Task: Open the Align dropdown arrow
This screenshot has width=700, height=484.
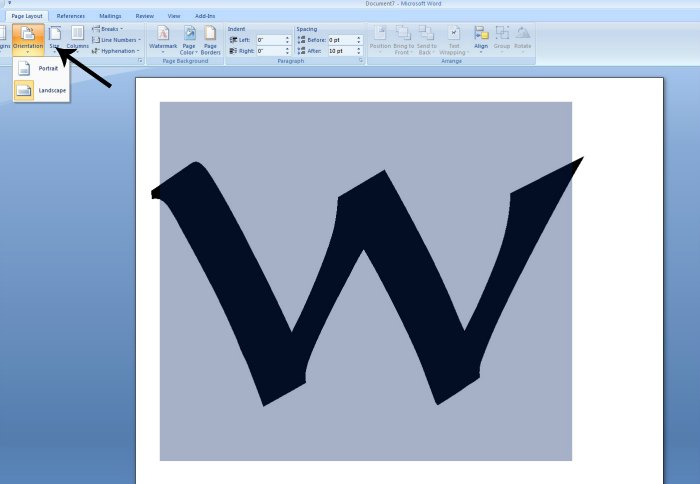Action: point(481,53)
